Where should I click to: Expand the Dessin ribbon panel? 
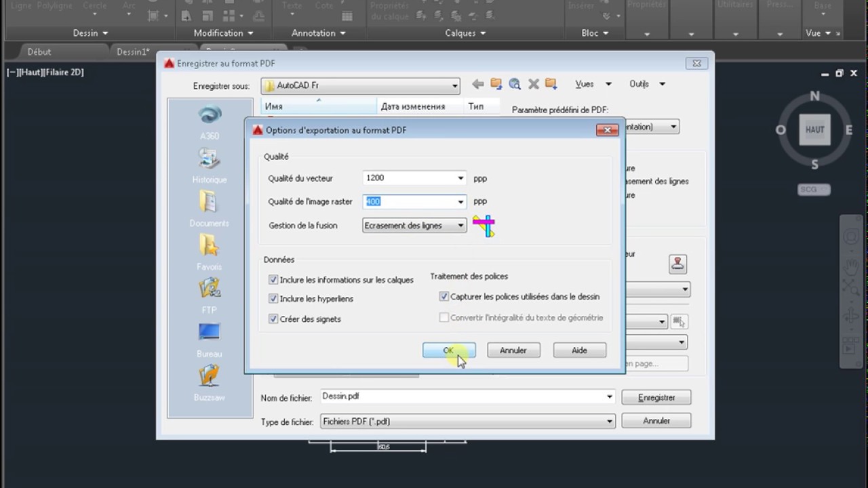tap(90, 33)
